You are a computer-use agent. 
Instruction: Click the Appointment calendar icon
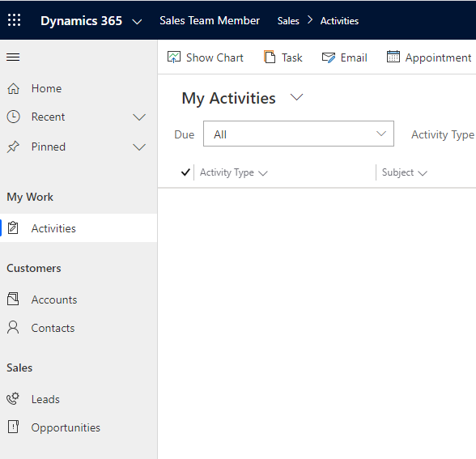pos(393,57)
